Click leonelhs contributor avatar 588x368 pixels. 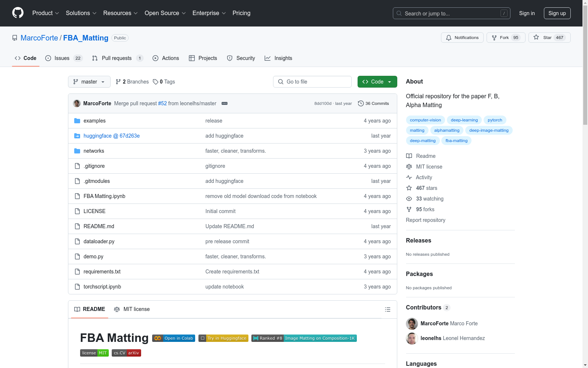[412, 338]
